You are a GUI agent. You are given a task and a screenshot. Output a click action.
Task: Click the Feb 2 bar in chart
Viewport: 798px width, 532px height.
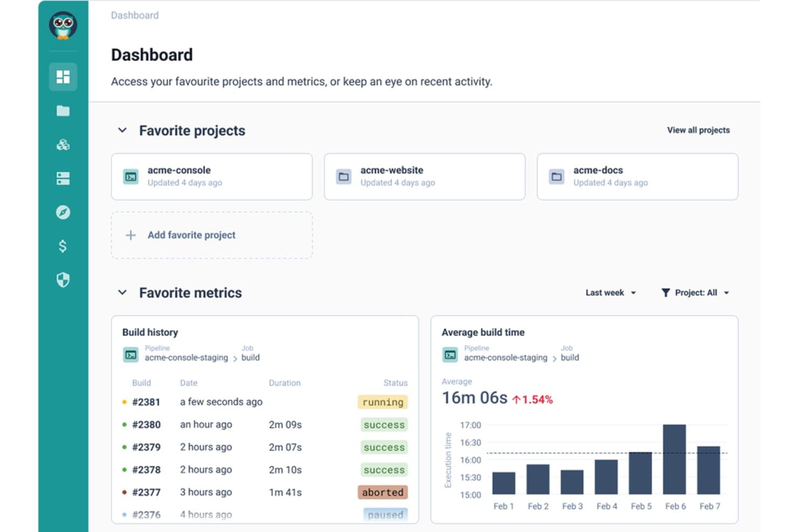pyautogui.click(x=538, y=479)
